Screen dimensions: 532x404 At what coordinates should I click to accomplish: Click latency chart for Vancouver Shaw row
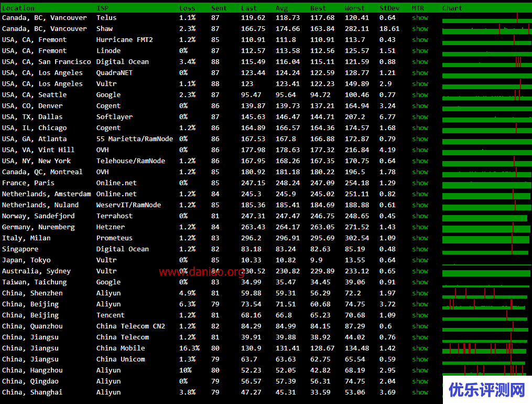(486, 29)
